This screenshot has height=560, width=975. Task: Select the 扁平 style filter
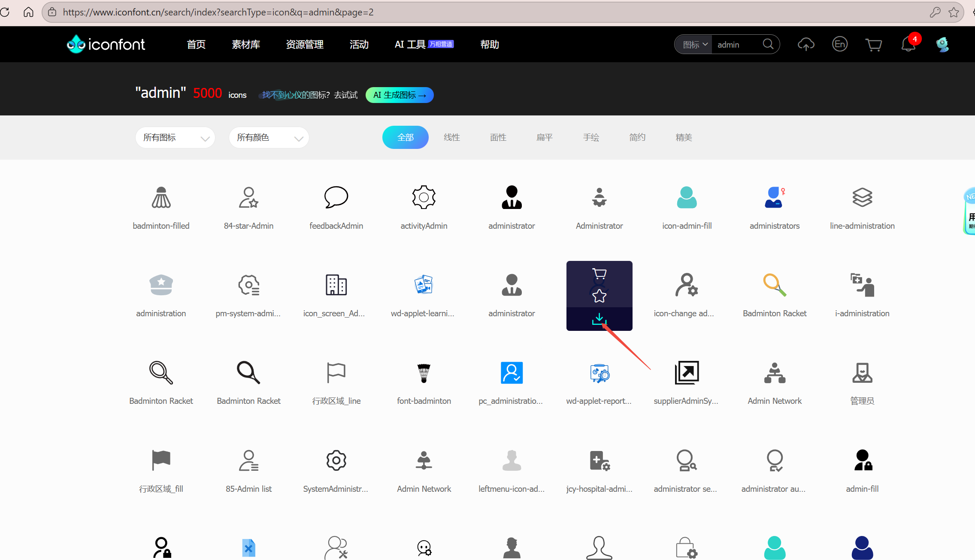pos(544,137)
